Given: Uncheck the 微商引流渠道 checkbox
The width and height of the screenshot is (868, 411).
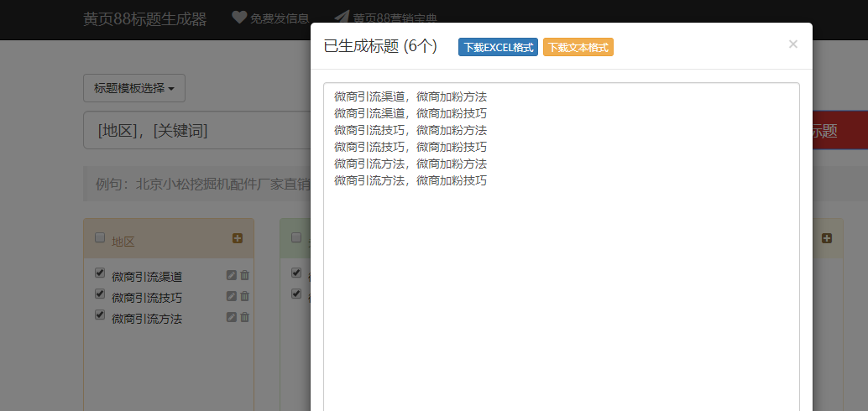Looking at the screenshot, I should [x=100, y=273].
